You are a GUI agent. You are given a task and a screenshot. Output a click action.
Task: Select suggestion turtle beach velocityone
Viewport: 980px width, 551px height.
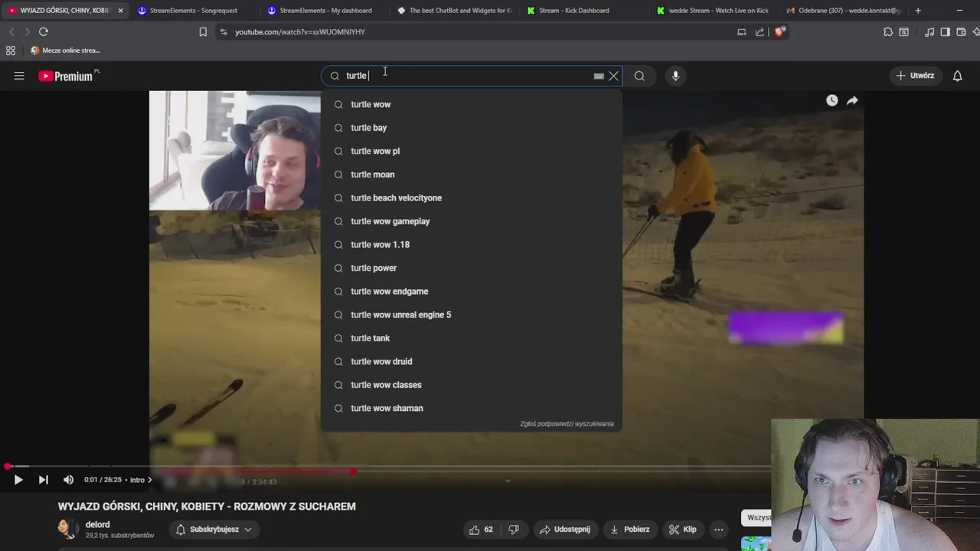[x=471, y=197]
